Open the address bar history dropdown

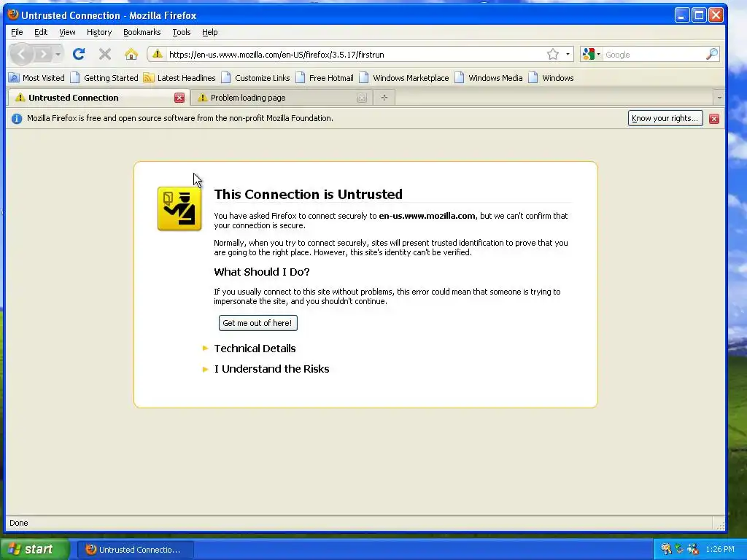(568, 54)
